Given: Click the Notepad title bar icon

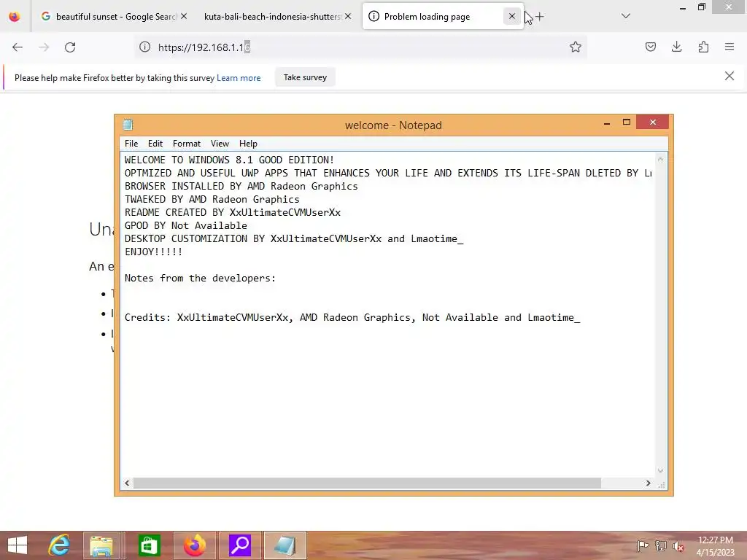Looking at the screenshot, I should 128,125.
